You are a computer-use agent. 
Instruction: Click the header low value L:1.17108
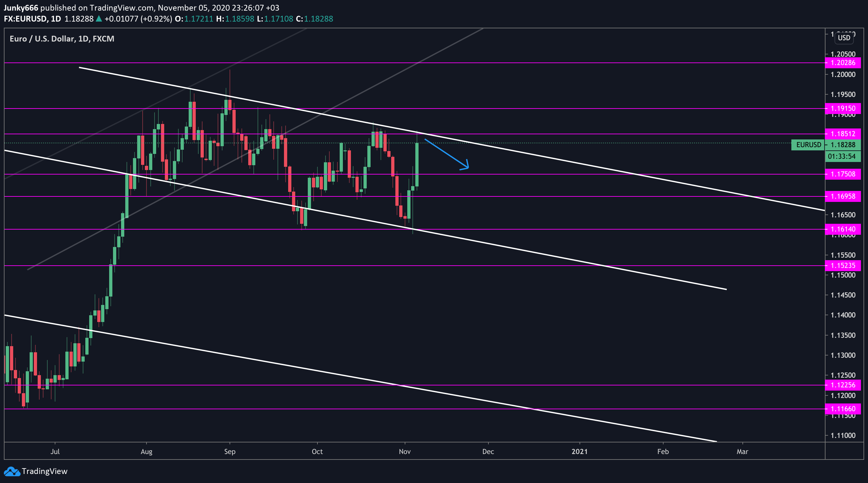click(275, 19)
